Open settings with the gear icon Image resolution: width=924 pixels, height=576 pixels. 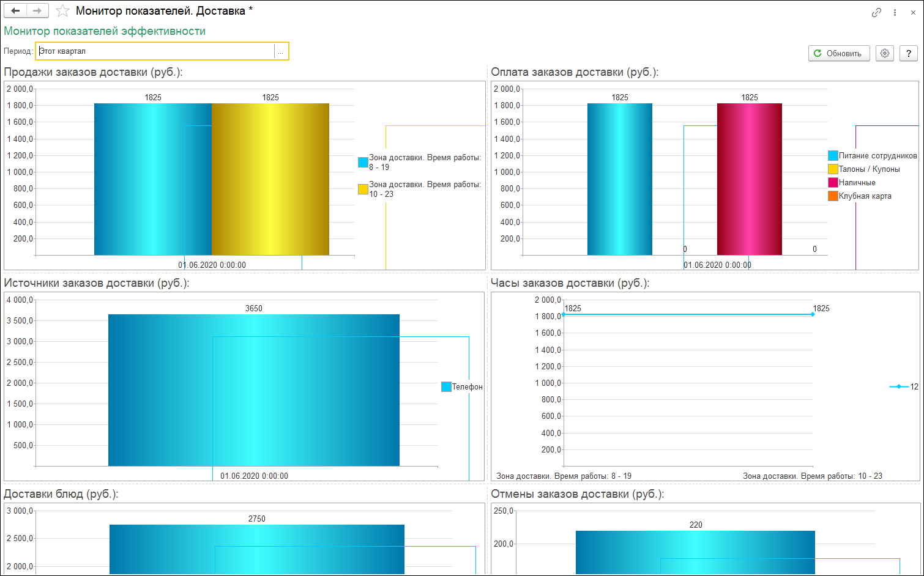[x=884, y=53]
